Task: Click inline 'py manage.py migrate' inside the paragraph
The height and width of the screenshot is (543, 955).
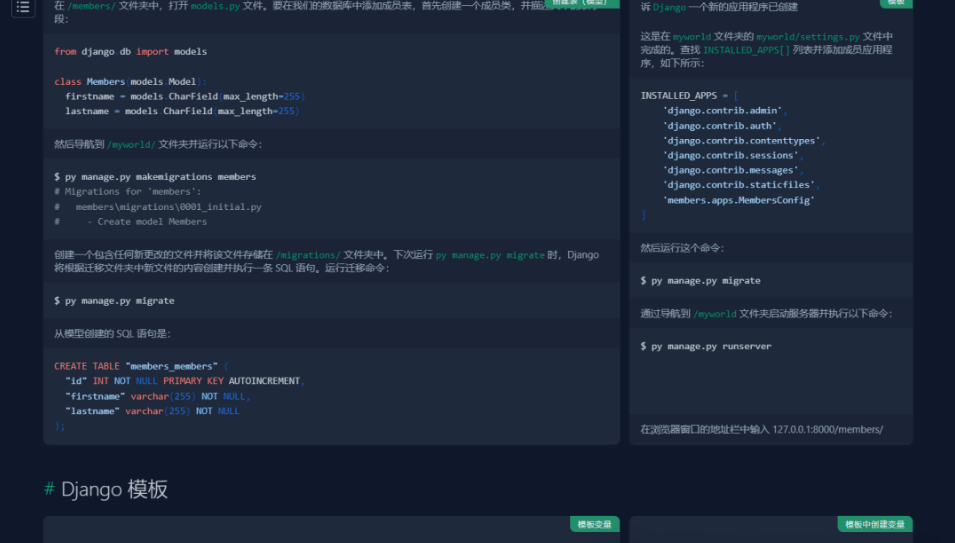Action: click(490, 255)
